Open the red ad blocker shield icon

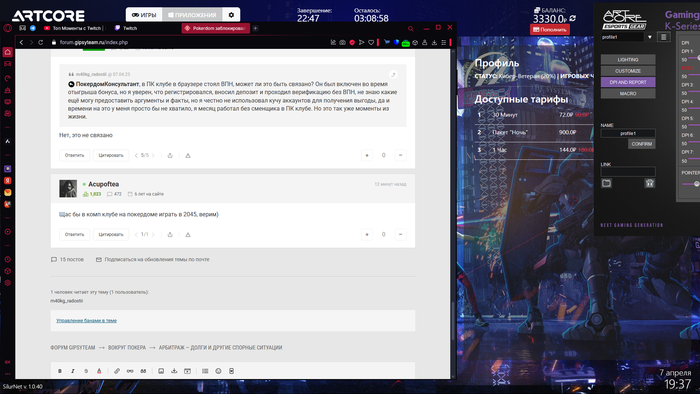[352, 42]
